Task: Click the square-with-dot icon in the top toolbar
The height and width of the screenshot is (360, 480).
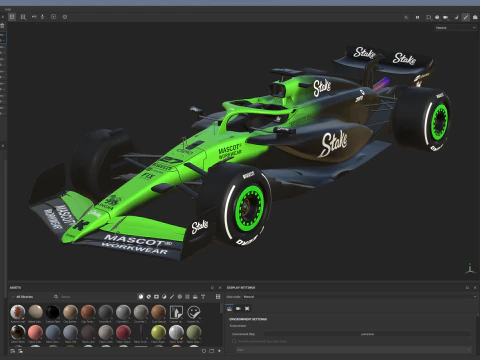Action: point(53,17)
